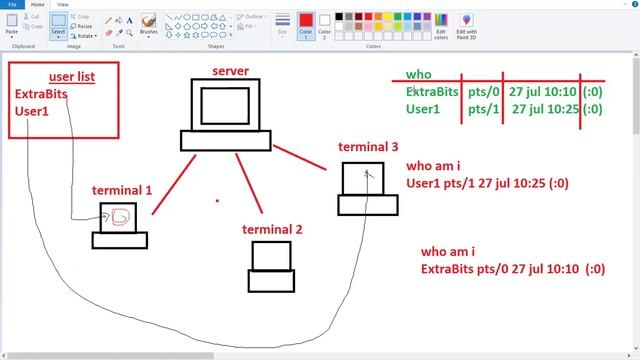
Task: Choose the Rectangle shape
Action: point(196,18)
